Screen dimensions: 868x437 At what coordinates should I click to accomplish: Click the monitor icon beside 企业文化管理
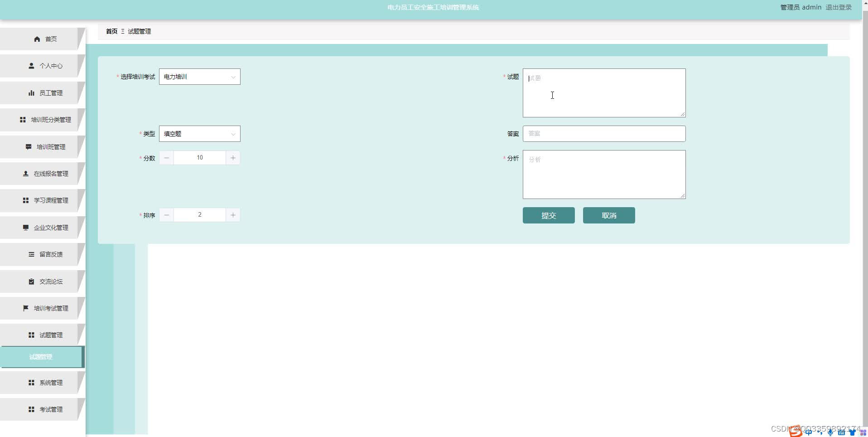tap(26, 228)
